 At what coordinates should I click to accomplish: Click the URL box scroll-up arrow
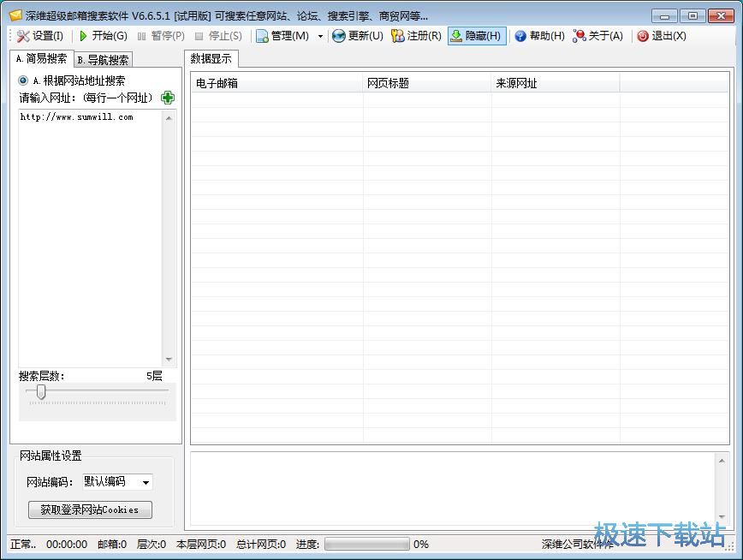coord(169,118)
